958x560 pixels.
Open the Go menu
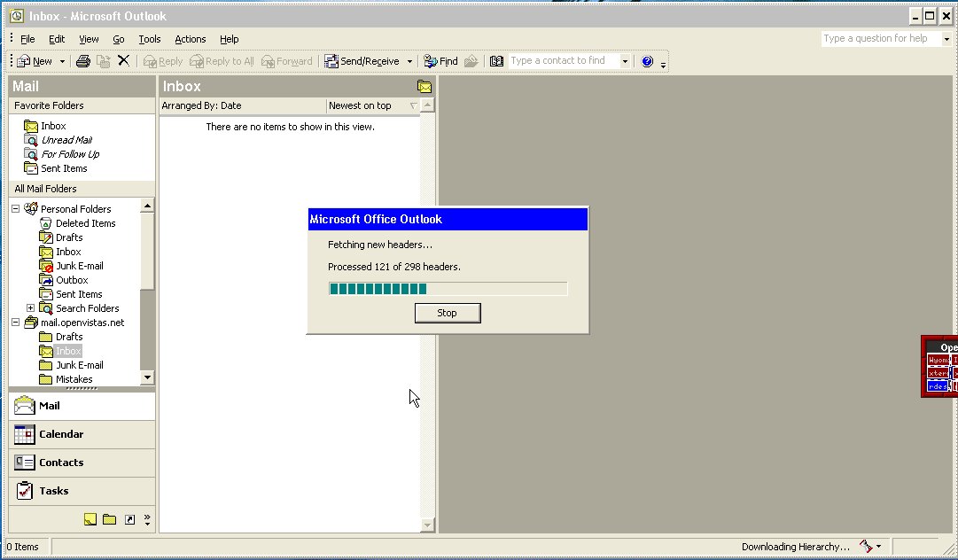pos(119,39)
